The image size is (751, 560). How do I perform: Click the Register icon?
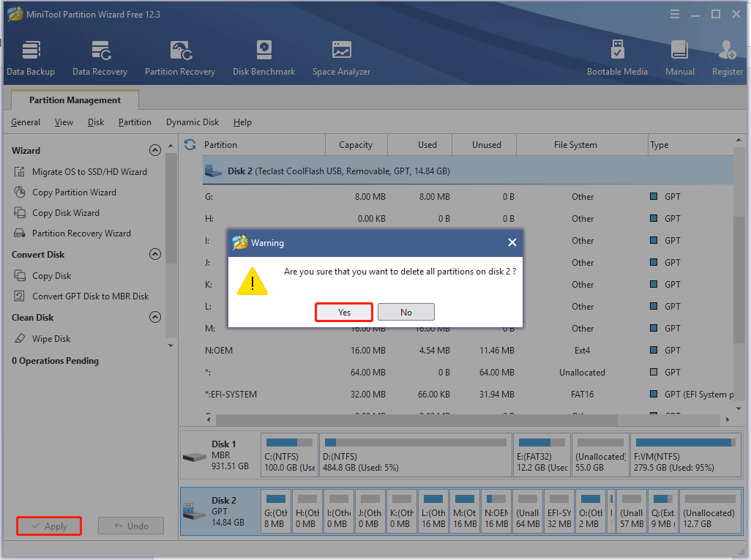727,58
